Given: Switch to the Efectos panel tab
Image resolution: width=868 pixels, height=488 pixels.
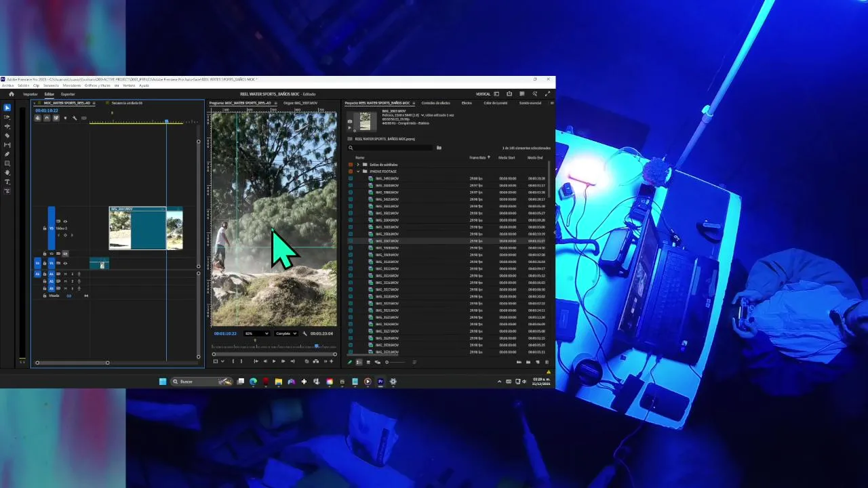Looking at the screenshot, I should coord(467,103).
